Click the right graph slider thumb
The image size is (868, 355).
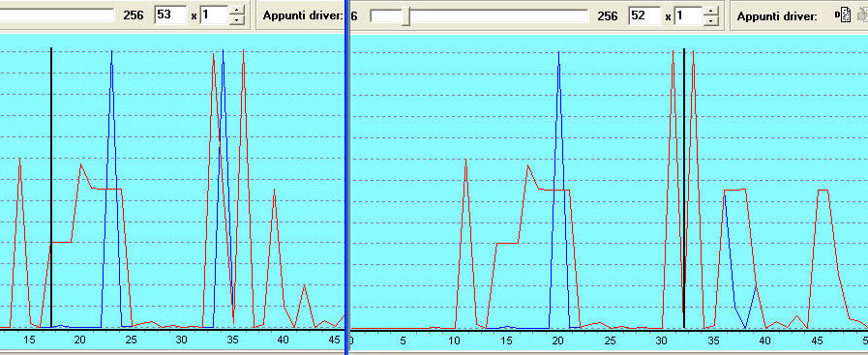(x=406, y=16)
